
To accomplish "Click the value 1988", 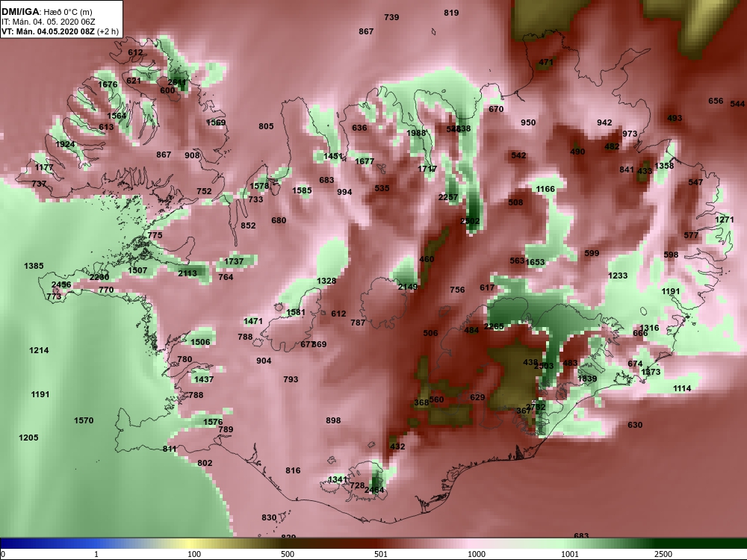I will tap(416, 133).
